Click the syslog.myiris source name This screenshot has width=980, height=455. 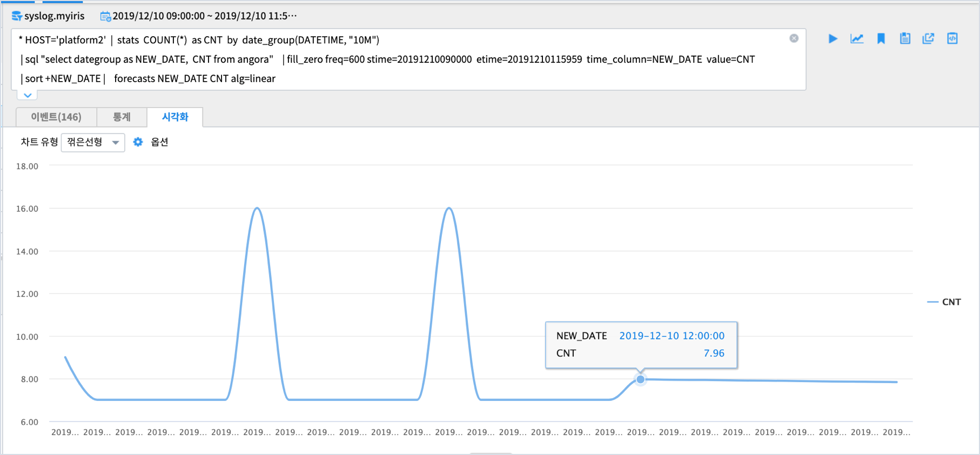(55, 16)
